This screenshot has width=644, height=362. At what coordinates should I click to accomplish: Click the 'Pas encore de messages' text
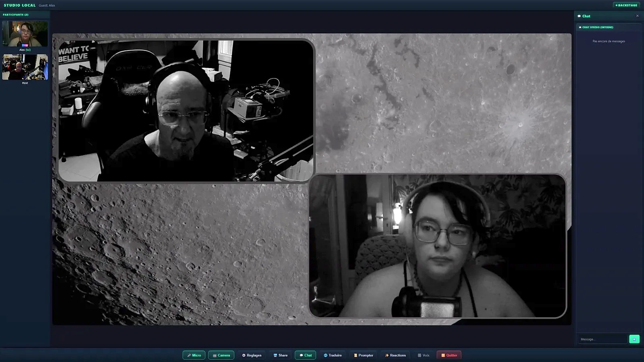coord(609,41)
